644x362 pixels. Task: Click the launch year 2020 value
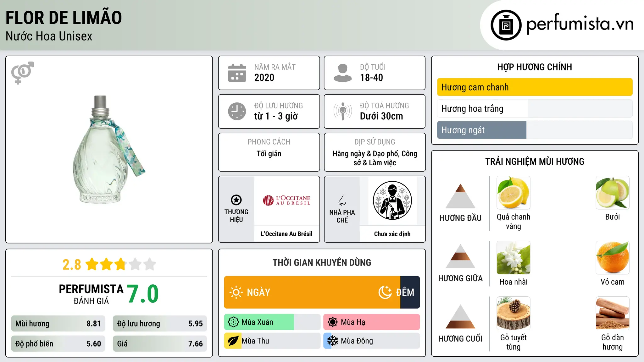264,78
